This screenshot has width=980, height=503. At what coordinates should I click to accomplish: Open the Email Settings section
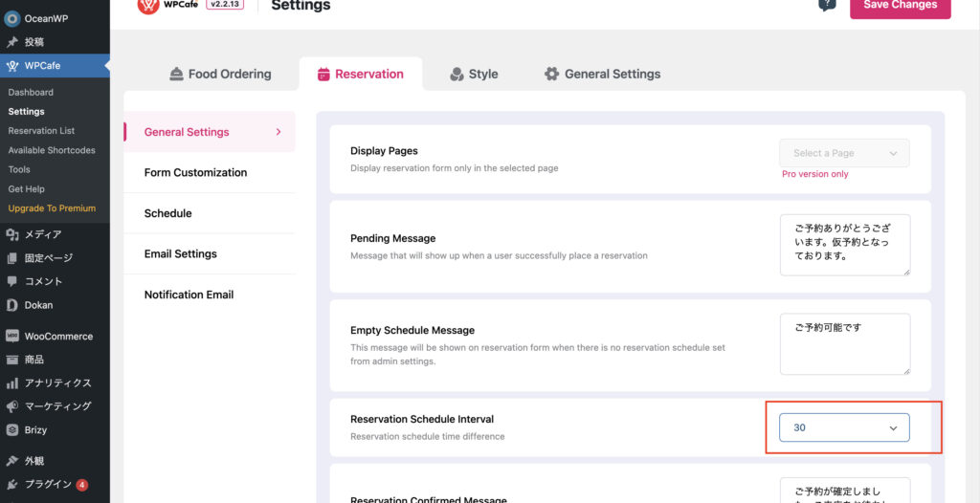(x=180, y=253)
